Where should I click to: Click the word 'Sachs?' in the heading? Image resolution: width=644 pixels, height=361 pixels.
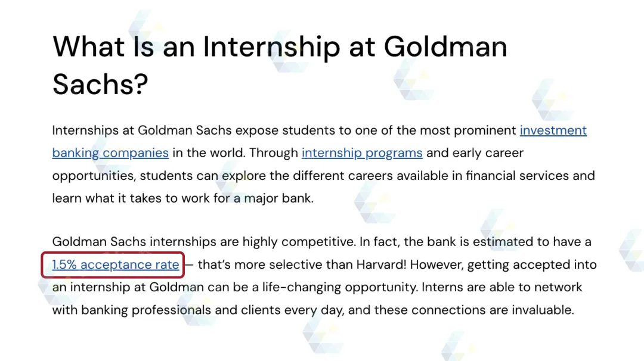(x=100, y=84)
